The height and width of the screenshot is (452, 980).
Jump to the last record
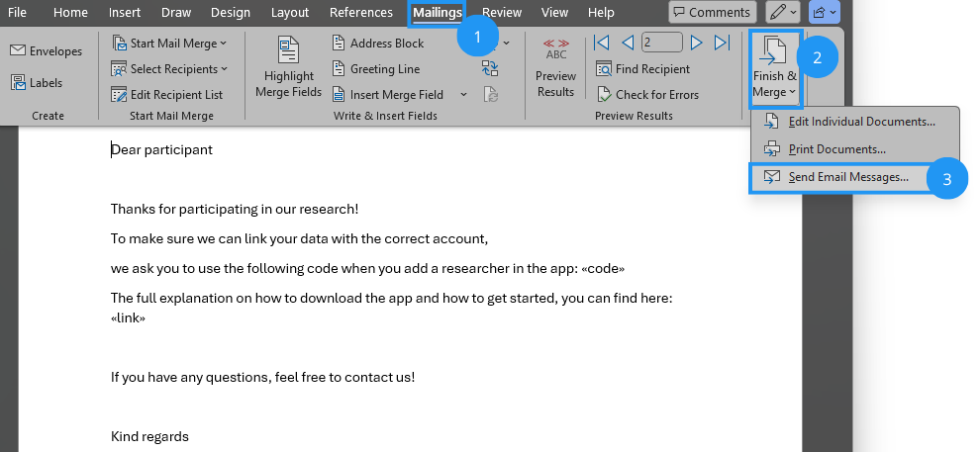(x=722, y=43)
